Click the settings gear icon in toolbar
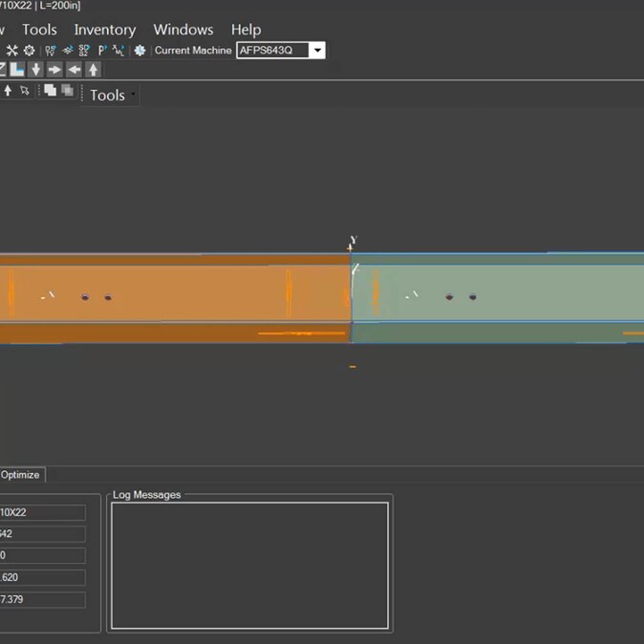The width and height of the screenshot is (644, 644). 30,51
